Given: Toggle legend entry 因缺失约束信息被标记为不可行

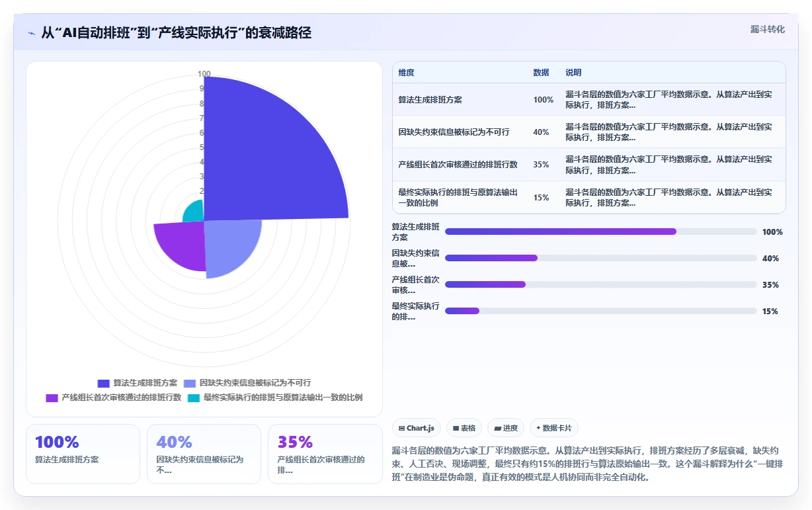Looking at the screenshot, I should coord(247,383).
